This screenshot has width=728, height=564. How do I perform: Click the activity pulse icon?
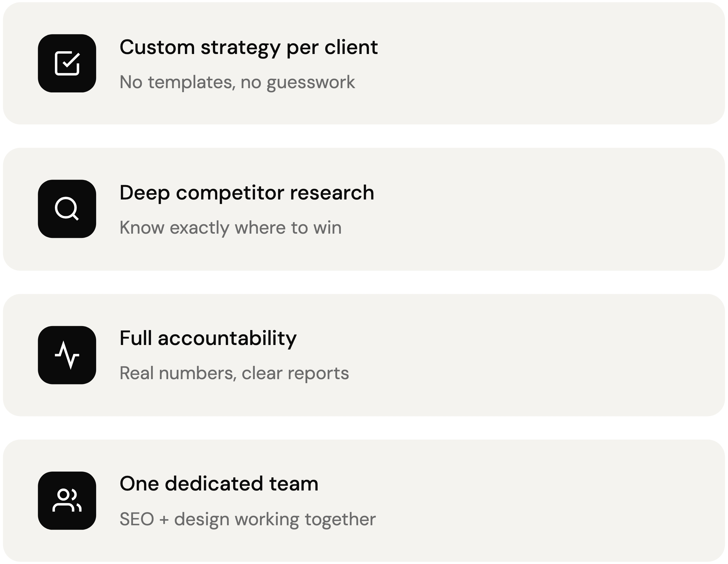point(67,355)
